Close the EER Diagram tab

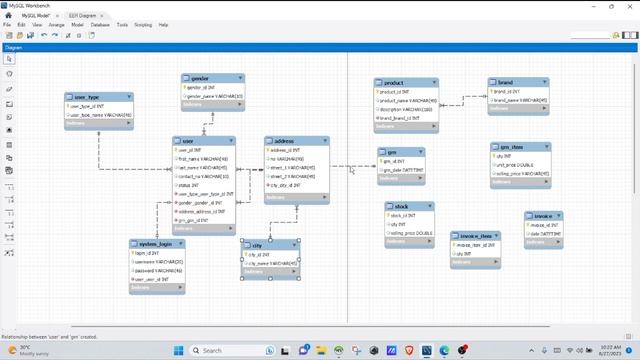[x=102, y=16]
